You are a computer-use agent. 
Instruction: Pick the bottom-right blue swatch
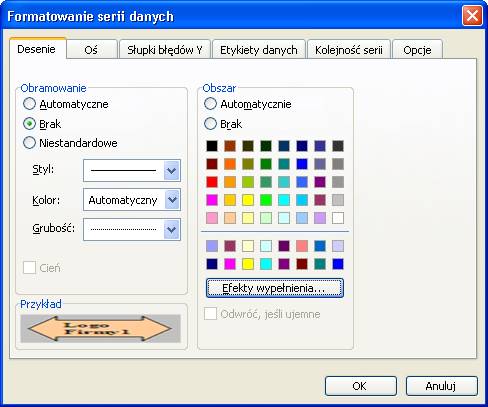coord(338,264)
